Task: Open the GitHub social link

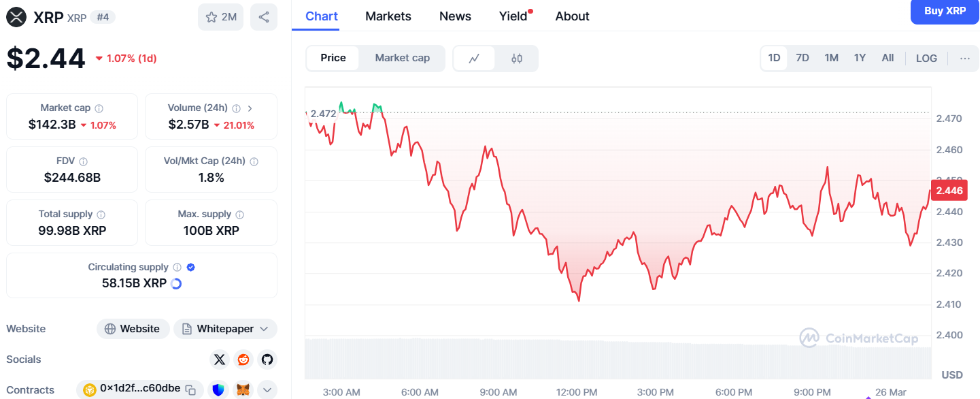Action: pyautogui.click(x=267, y=360)
